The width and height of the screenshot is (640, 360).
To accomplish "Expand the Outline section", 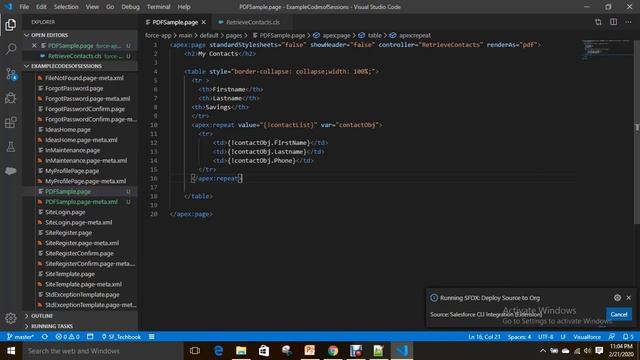I will coord(42,316).
